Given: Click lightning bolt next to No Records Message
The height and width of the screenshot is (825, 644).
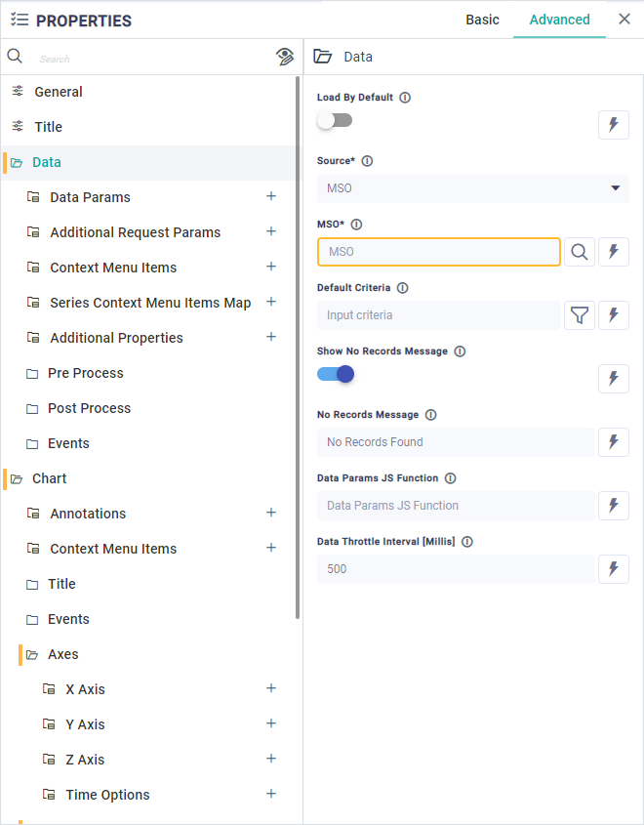Looking at the screenshot, I should click(x=613, y=442).
